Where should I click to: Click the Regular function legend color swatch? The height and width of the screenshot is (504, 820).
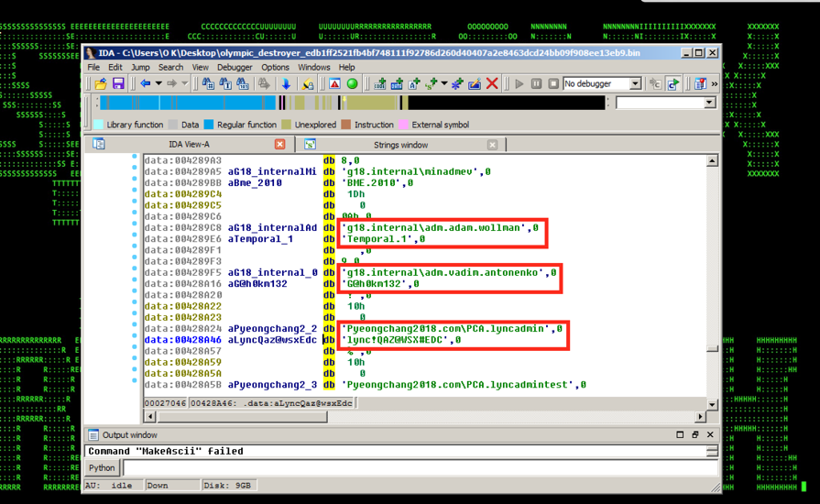(209, 125)
